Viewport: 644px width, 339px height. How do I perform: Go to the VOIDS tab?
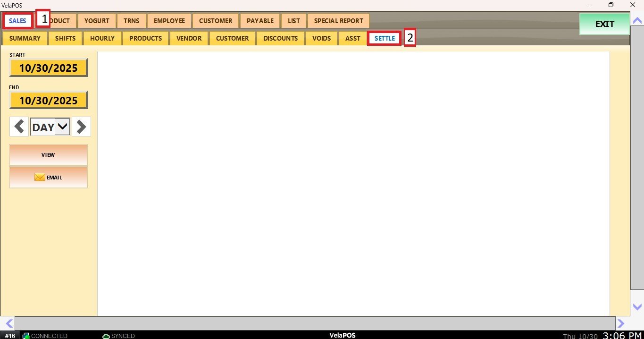tap(321, 38)
